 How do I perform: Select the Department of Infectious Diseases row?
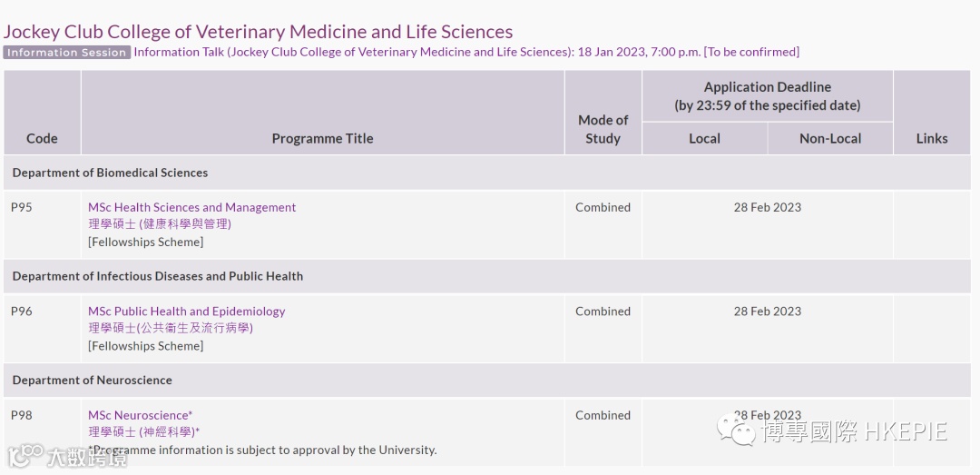157,276
